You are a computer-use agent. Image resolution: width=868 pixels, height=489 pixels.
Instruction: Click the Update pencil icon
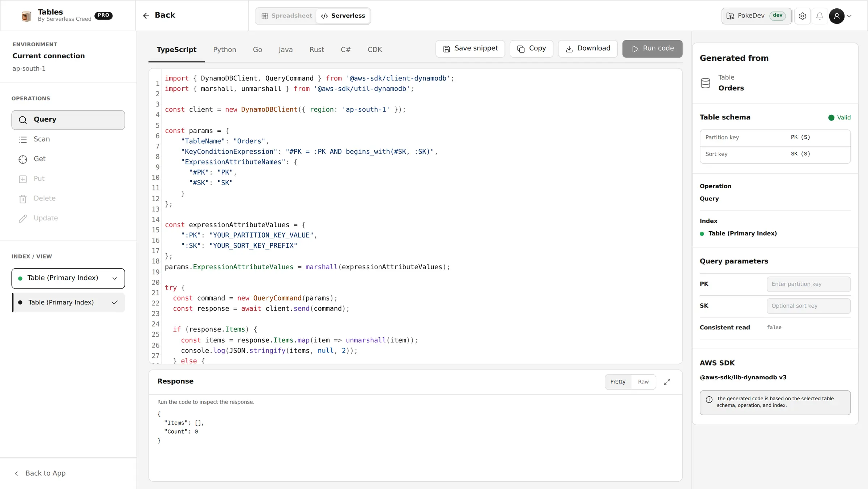pos(23,219)
